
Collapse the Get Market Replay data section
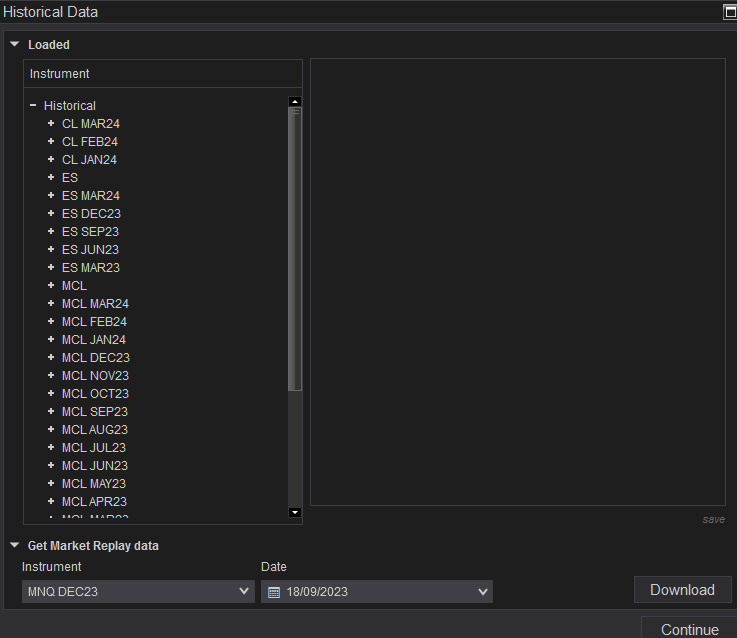[15, 545]
